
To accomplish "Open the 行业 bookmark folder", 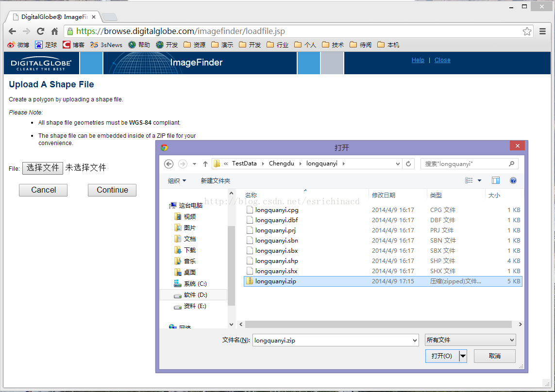I will [278, 45].
